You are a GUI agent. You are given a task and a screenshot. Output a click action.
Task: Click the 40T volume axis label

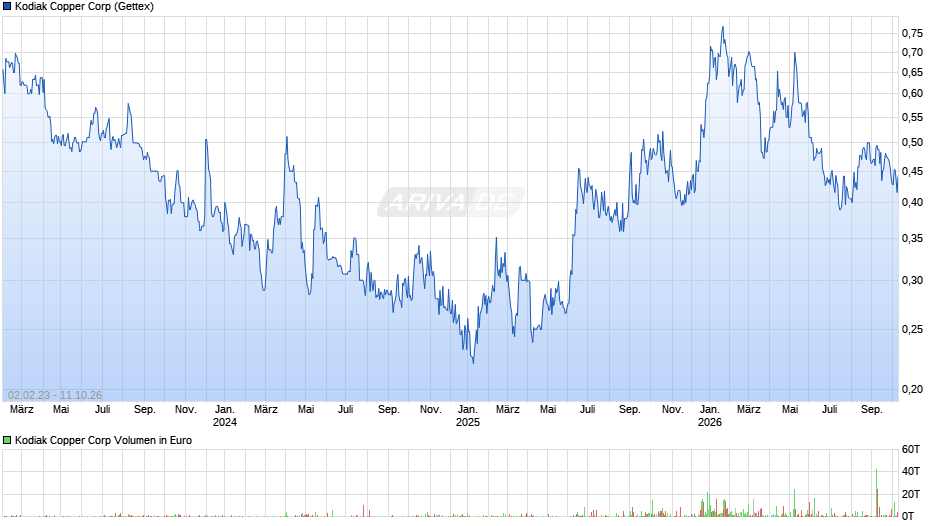[911, 471]
